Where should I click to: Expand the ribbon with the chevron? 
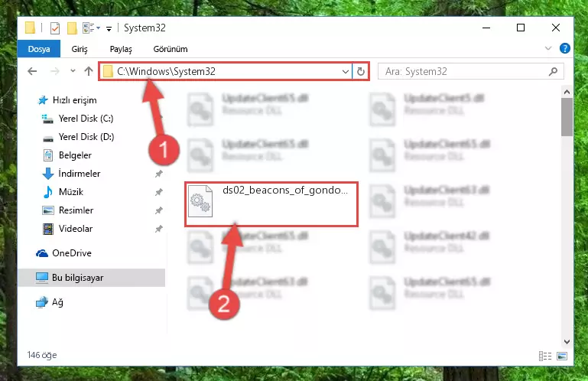click(x=548, y=48)
